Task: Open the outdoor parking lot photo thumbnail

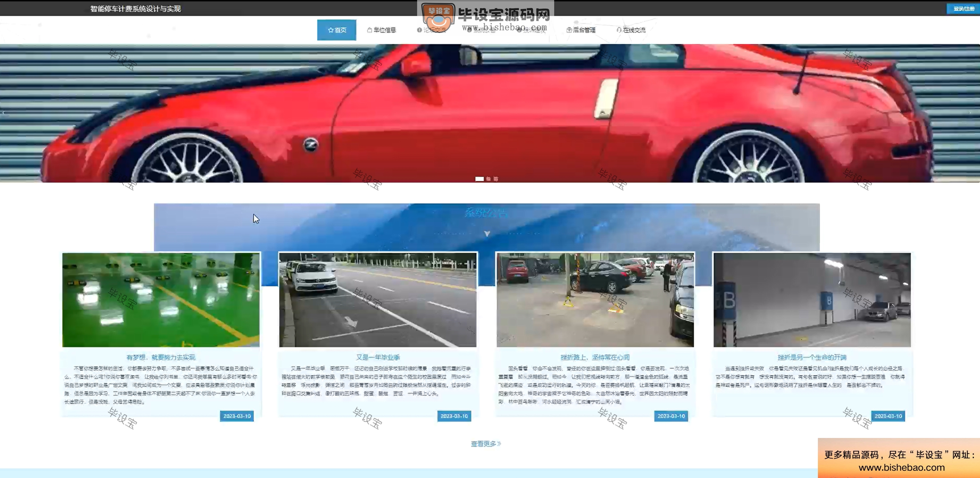Action: (x=595, y=300)
